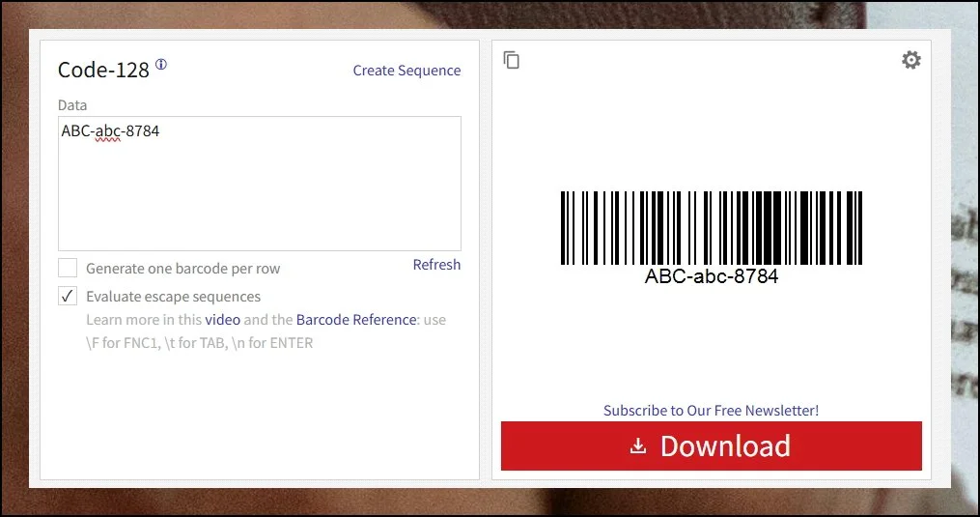Viewport: 980px width, 517px height.
Task: Follow the "video" tutorial link
Action: click(x=222, y=320)
